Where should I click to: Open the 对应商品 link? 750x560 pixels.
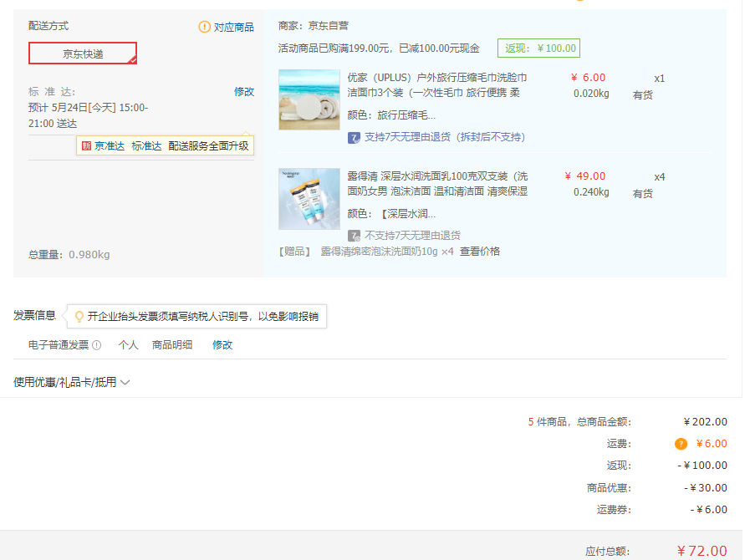[233, 28]
